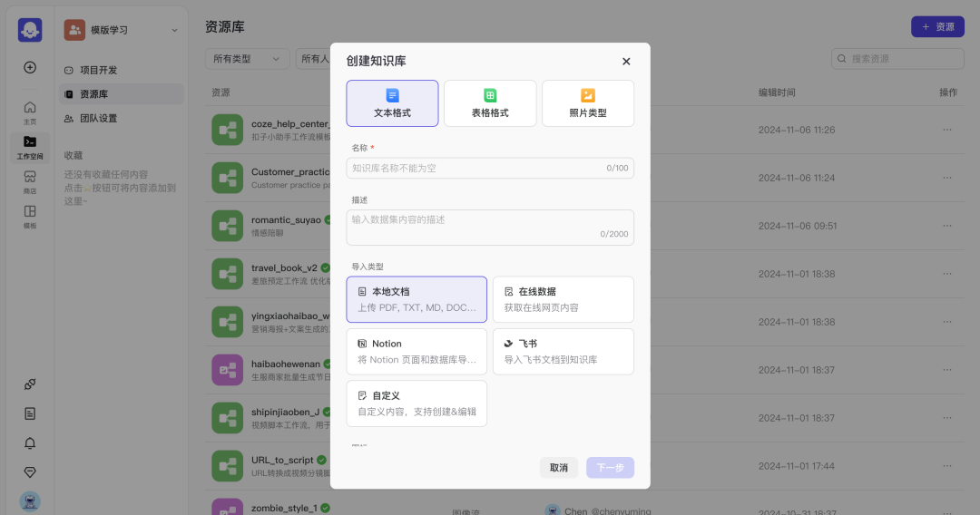Select 飞书 import type

coord(563,352)
